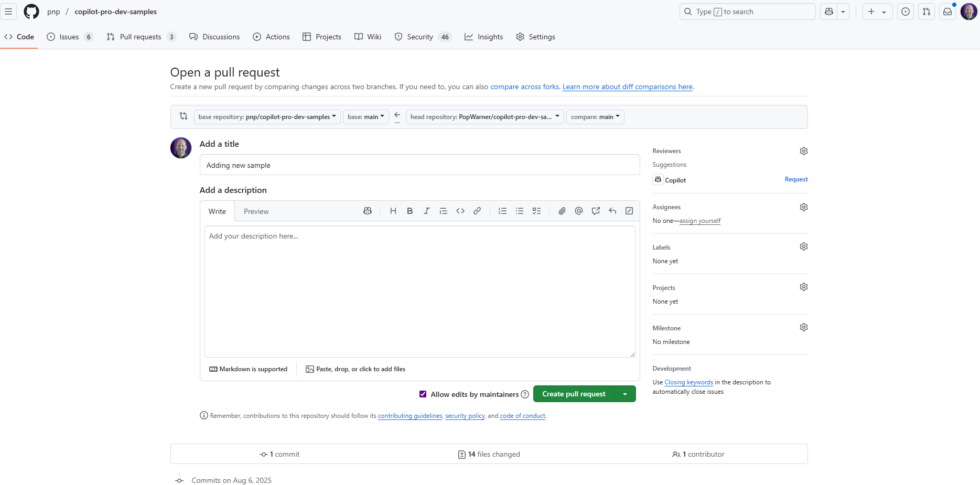Screen dimensions: 980x485
Task: Insert a numbered list
Action: tap(503, 211)
